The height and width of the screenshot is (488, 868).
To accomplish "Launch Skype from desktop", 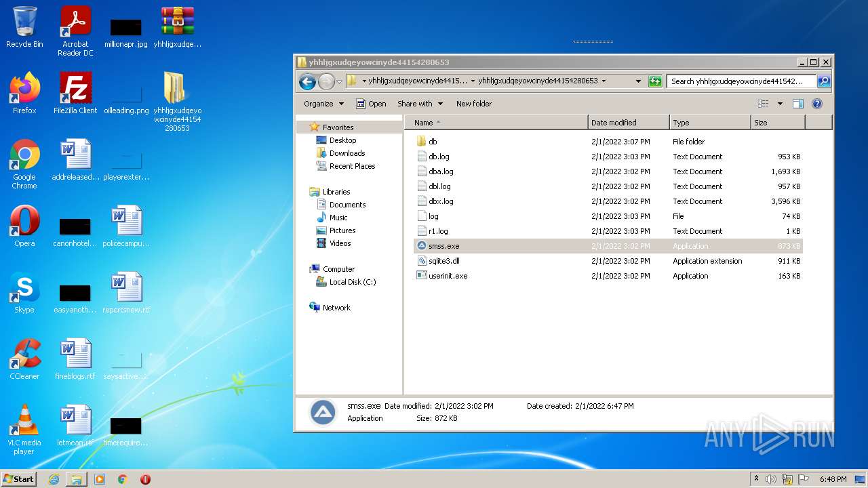I will point(24,292).
